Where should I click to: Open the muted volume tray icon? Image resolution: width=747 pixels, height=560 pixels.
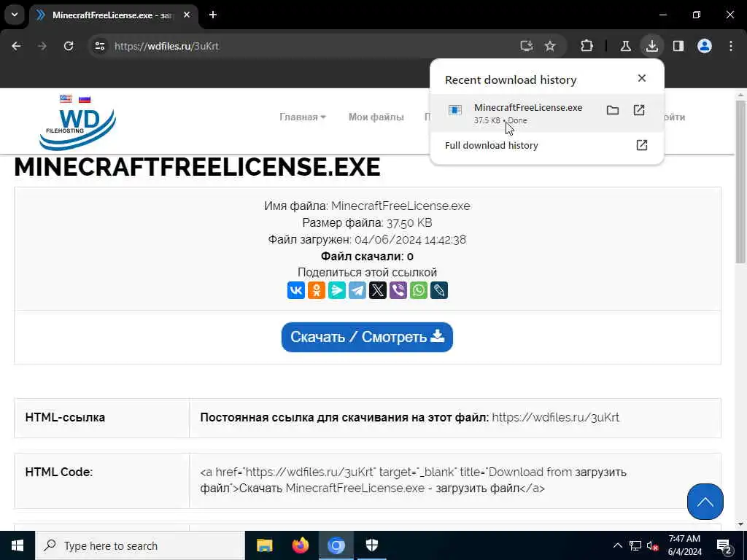click(x=653, y=546)
